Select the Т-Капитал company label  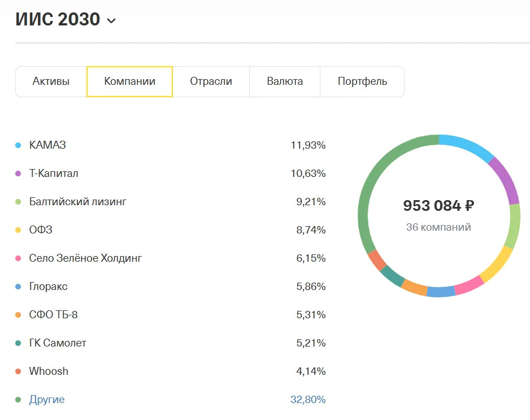tap(54, 174)
